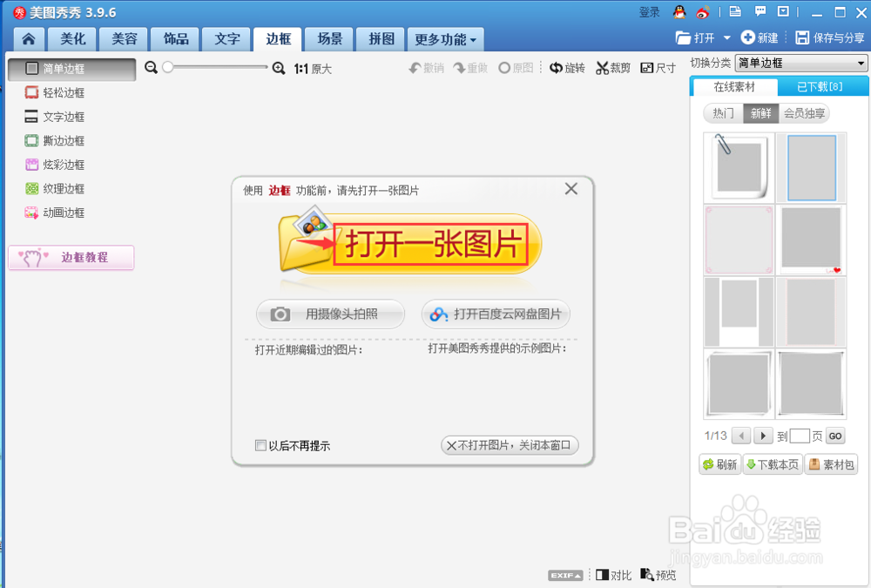
Task: Open the 场景 tab
Action: point(330,39)
